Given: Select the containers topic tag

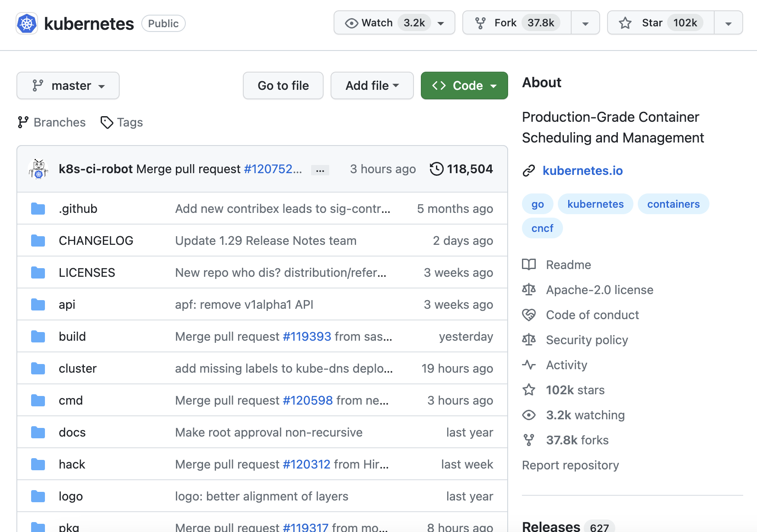Looking at the screenshot, I should tap(673, 204).
